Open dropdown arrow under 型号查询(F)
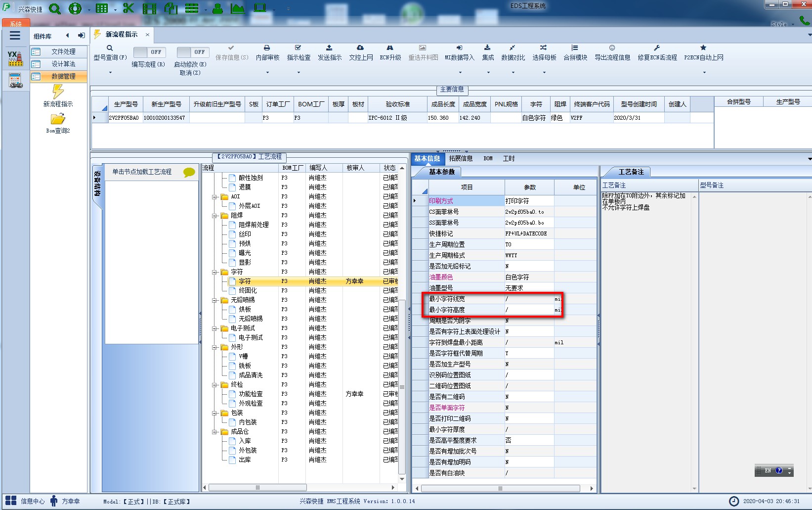This screenshot has width=812, height=510. pos(110,73)
